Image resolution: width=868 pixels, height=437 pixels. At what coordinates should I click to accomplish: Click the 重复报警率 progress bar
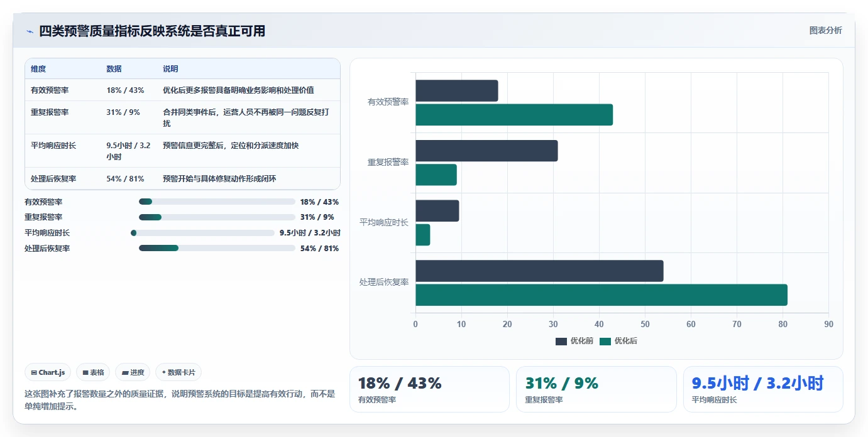pos(217,217)
